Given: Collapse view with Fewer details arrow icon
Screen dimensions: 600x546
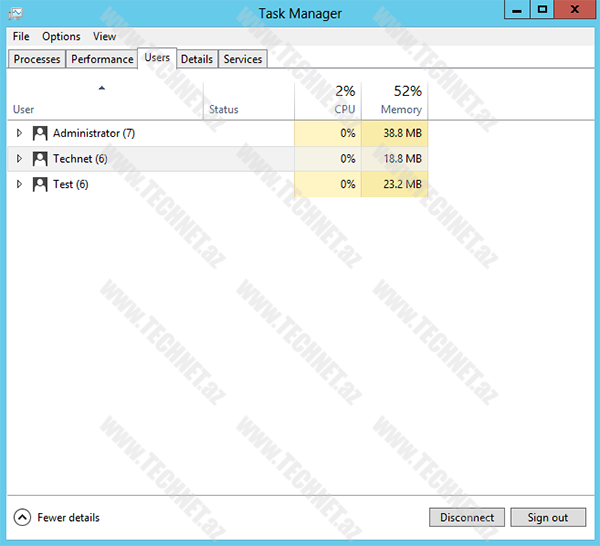Looking at the screenshot, I should click(x=22, y=517).
